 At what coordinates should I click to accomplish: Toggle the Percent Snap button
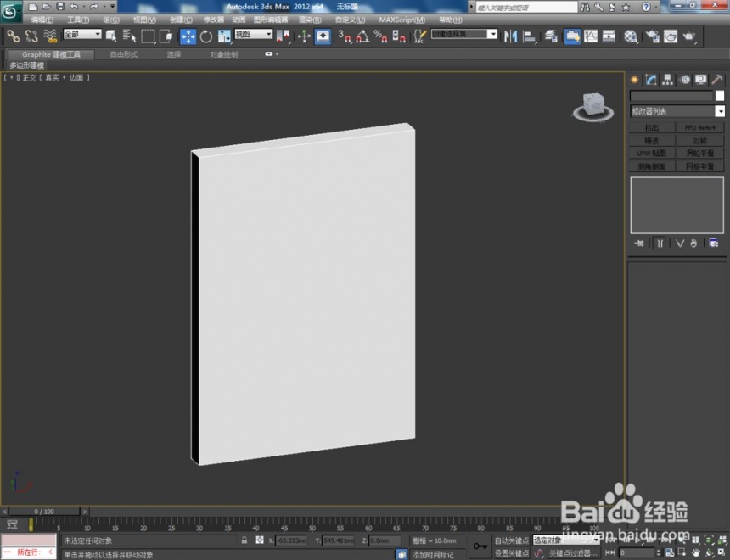pyautogui.click(x=380, y=36)
